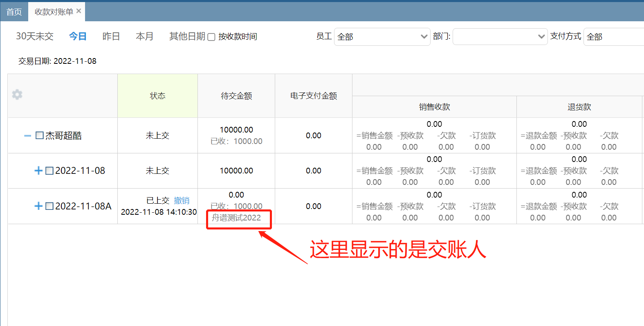Click the 电子支付金额 column header
This screenshot has height=326, width=644.
[x=314, y=96]
